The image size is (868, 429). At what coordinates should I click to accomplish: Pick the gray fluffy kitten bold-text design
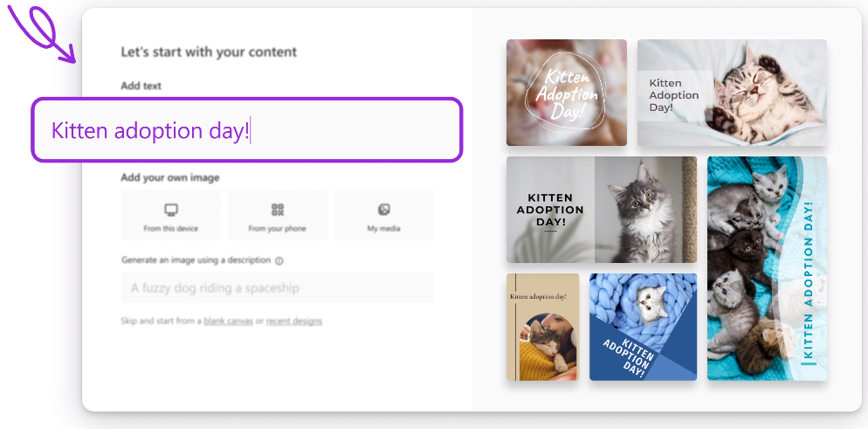pos(602,209)
